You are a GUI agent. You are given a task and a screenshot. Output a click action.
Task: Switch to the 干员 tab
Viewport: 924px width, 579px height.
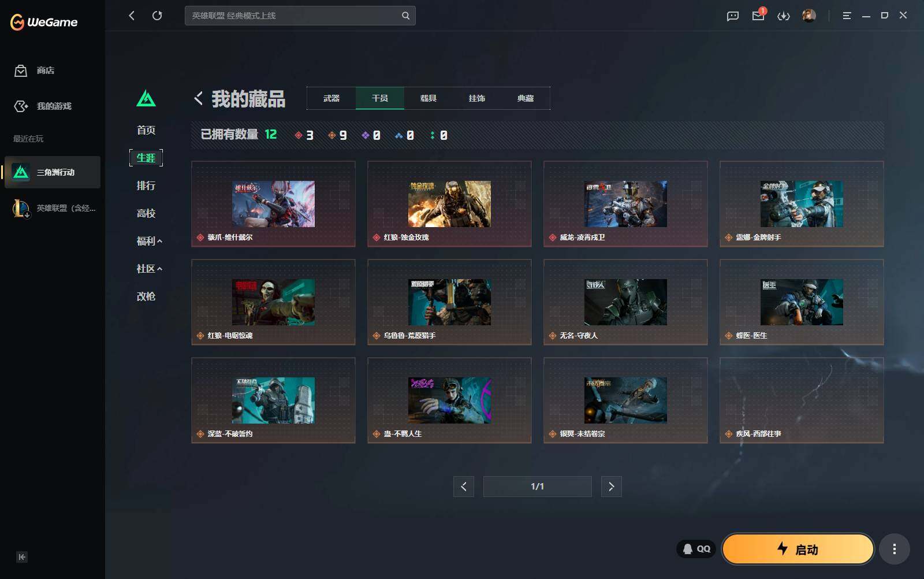coord(380,98)
